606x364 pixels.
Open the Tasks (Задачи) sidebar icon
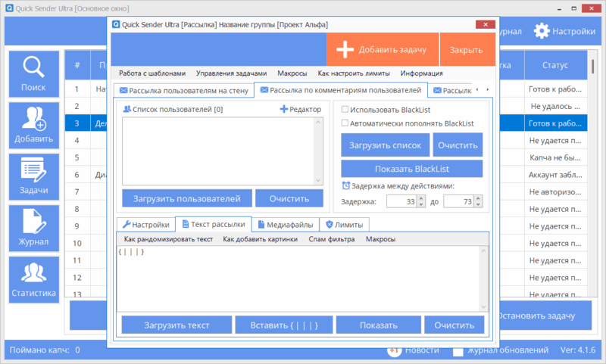[x=33, y=176]
